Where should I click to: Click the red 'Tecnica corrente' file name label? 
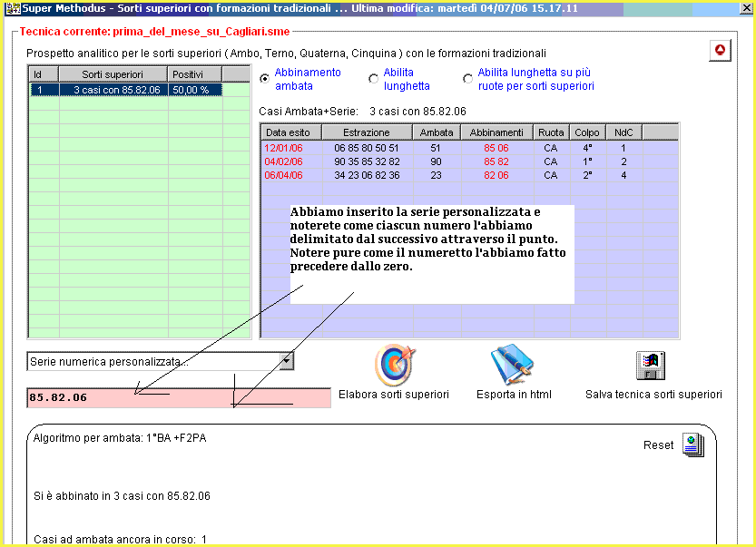(x=155, y=32)
